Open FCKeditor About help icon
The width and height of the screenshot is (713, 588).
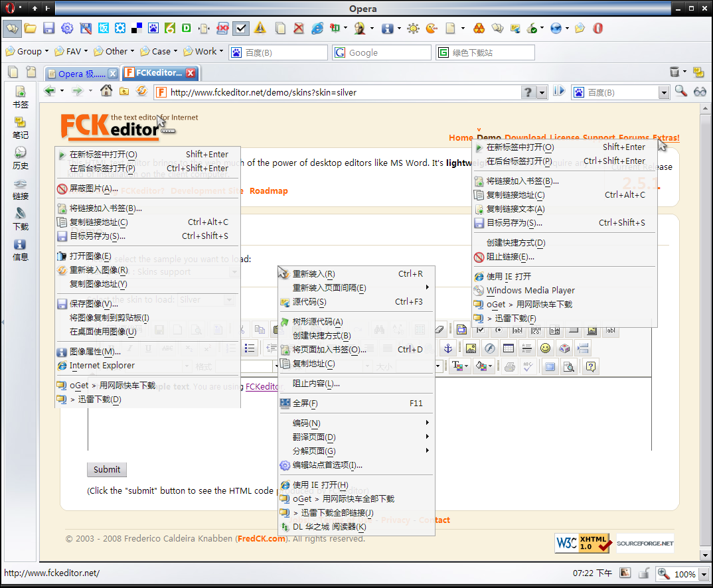[x=591, y=367]
